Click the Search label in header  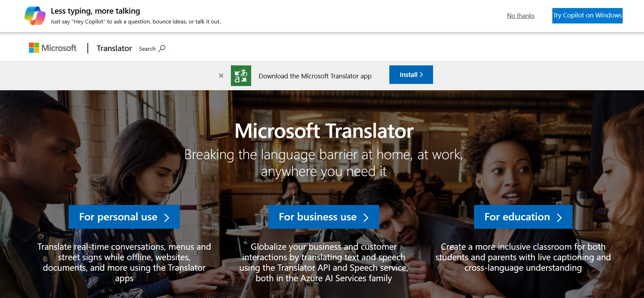tap(147, 49)
